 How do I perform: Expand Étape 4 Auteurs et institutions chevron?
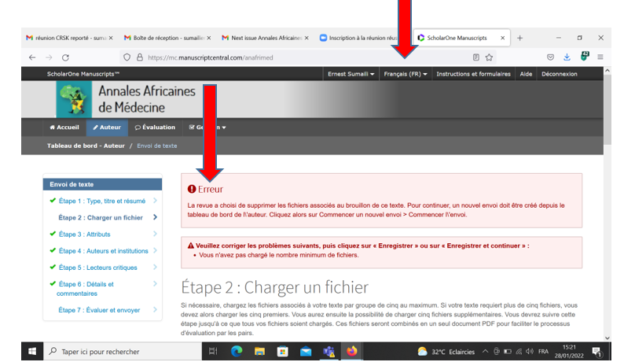point(155,251)
